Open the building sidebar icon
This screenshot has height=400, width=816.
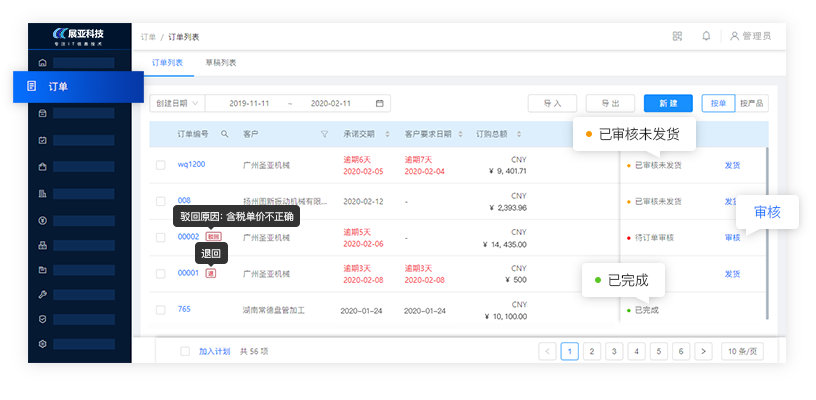(43, 193)
